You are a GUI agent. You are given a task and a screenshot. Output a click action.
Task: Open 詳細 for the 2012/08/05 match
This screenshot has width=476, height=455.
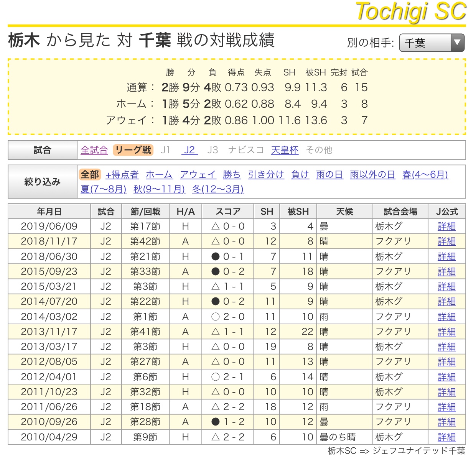tap(447, 362)
